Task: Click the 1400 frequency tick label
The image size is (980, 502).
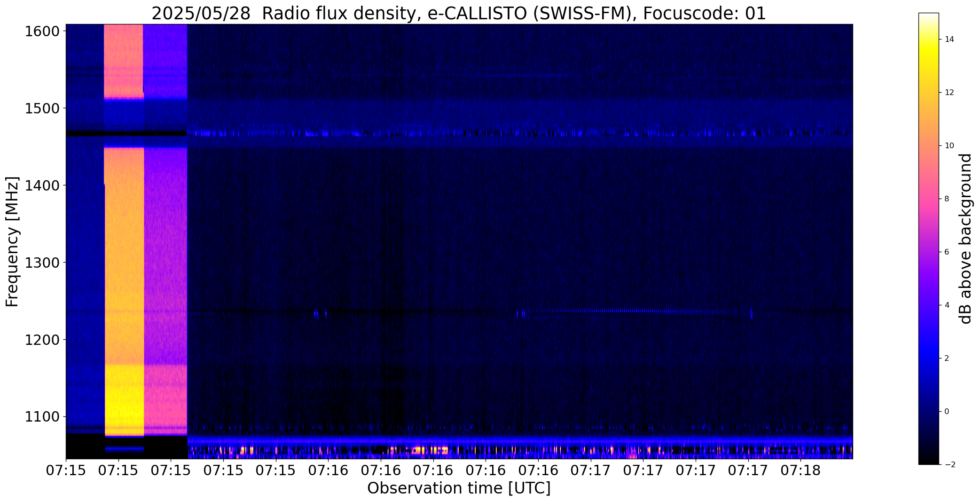Action: pos(42,186)
